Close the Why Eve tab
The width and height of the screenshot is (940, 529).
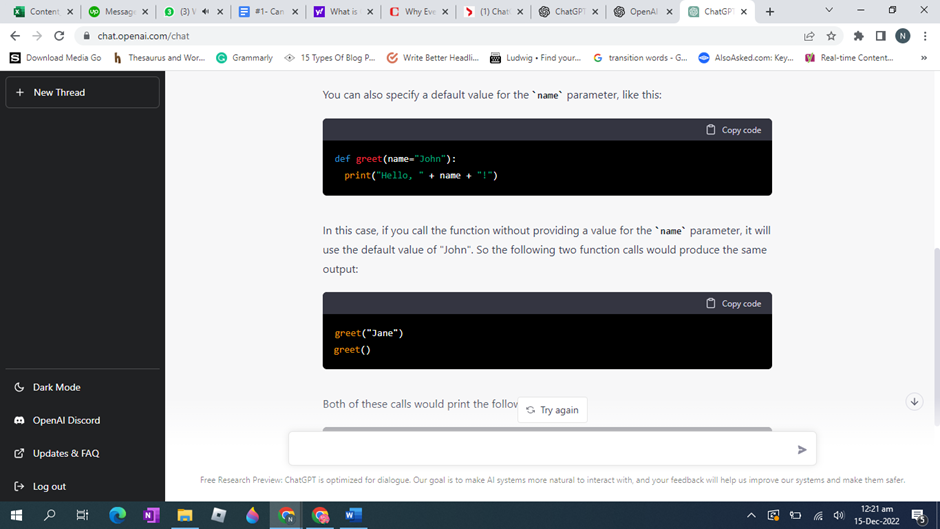[445, 11]
